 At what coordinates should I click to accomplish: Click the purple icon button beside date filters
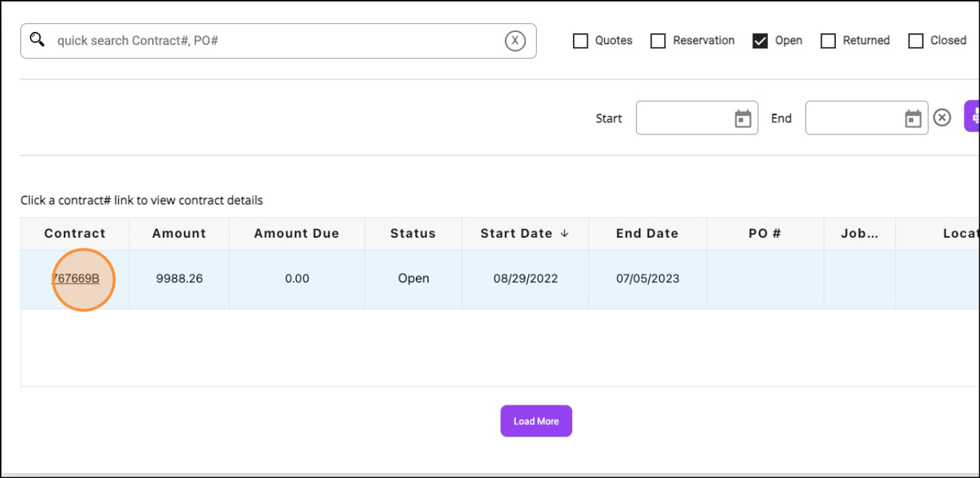[x=973, y=116]
